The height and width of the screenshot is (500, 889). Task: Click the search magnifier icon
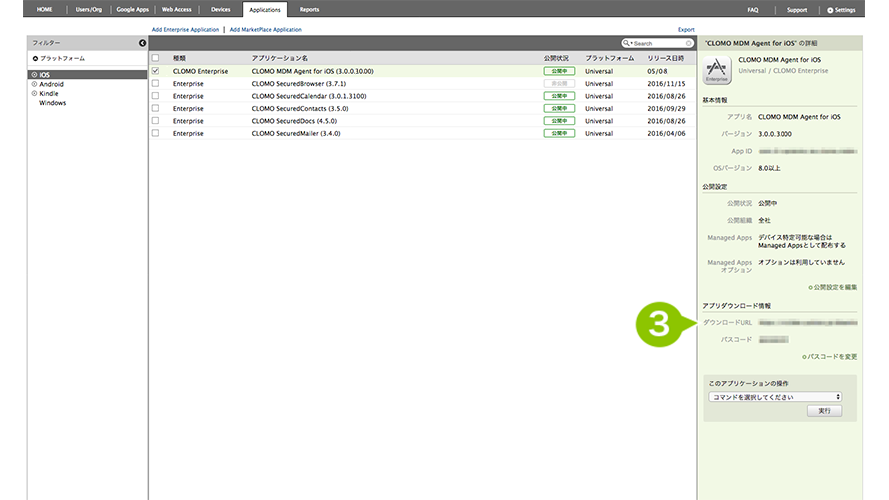(626, 43)
